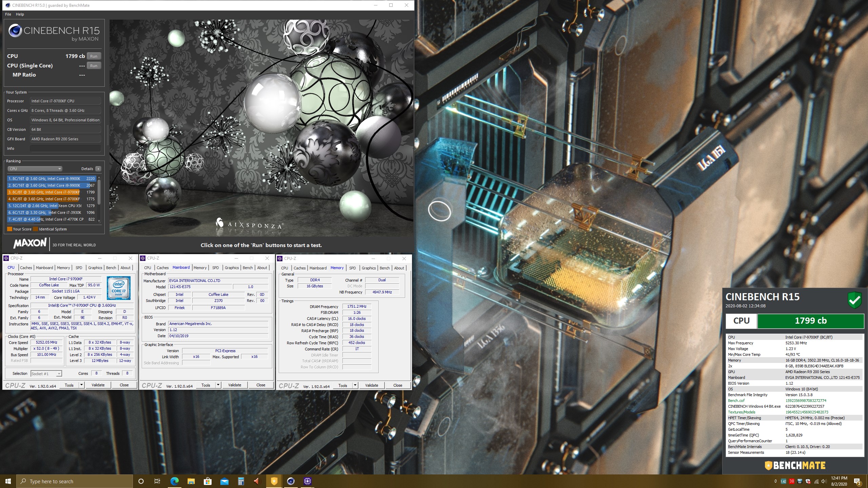Open Memory tab in CPU-Z Mainboard window
Image resolution: width=868 pixels, height=488 pixels.
tap(200, 268)
